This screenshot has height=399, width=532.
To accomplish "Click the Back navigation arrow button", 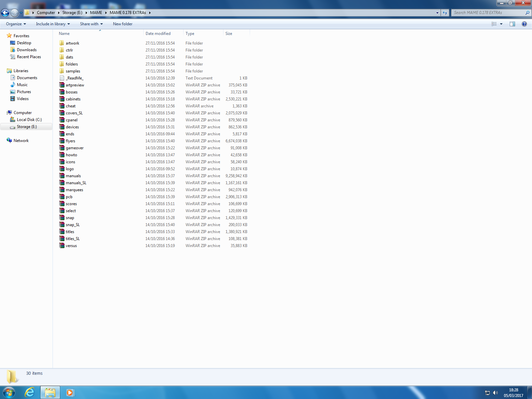I will pyautogui.click(x=5, y=13).
